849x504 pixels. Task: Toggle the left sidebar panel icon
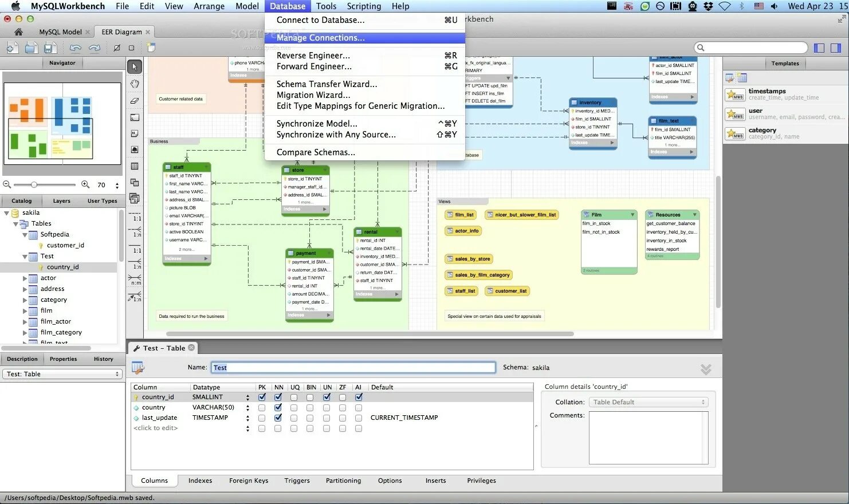(x=820, y=48)
